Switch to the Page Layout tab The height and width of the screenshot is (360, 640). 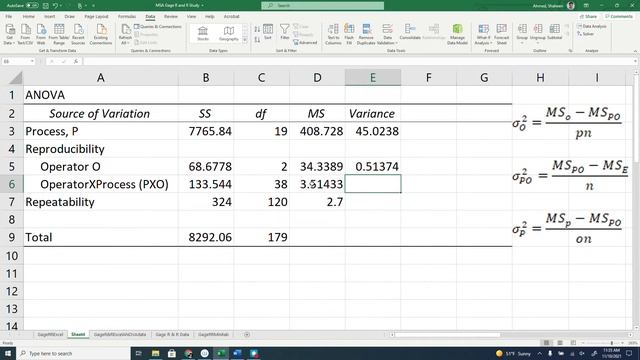tap(96, 16)
